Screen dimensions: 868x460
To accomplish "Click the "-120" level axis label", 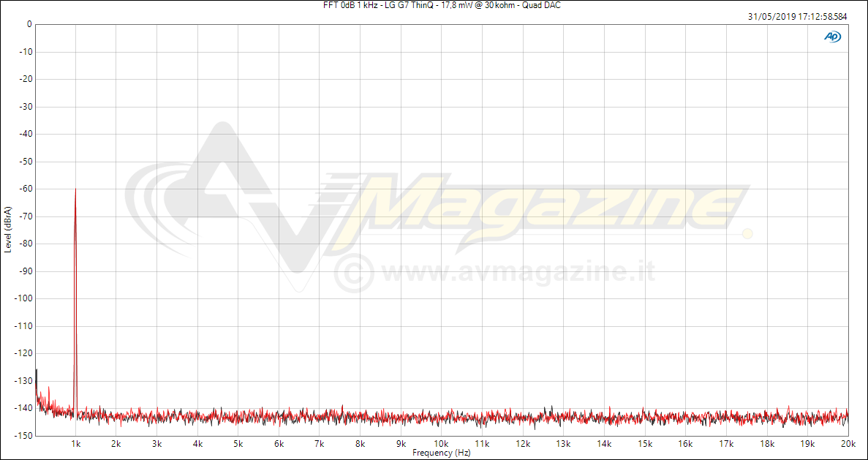I will pos(24,353).
